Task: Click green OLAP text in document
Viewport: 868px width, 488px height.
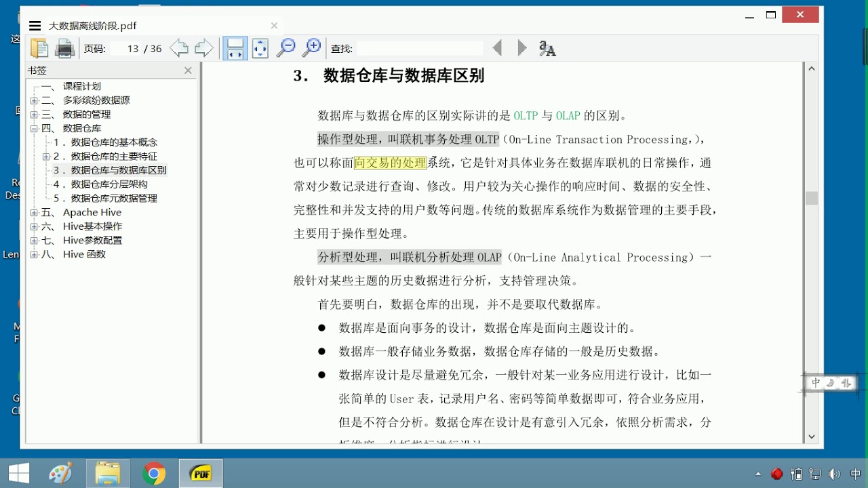Action: (568, 116)
